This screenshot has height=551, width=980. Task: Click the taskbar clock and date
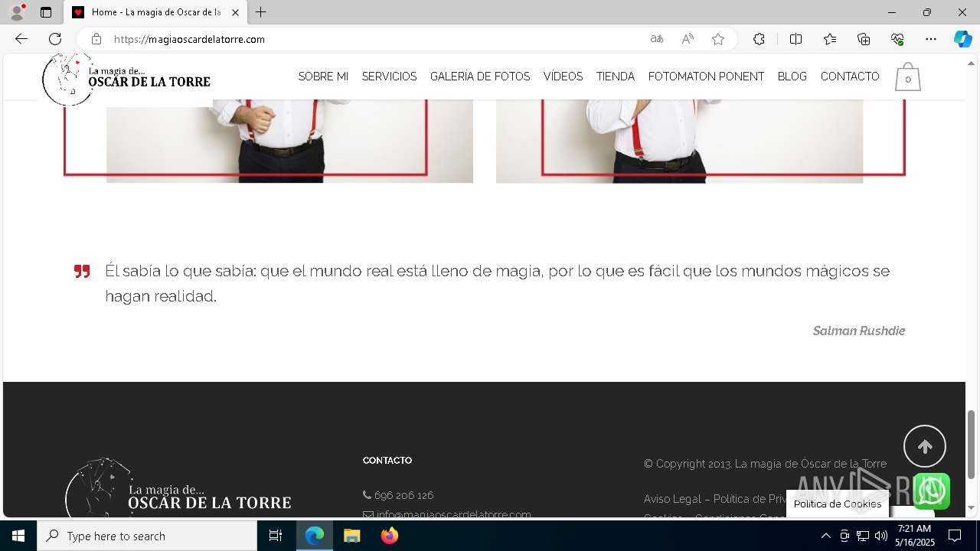[x=915, y=536]
